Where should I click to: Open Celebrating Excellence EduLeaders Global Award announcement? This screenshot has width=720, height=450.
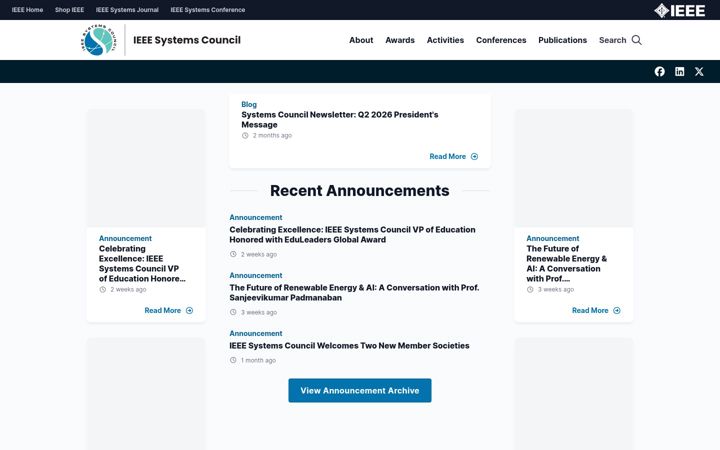[x=353, y=234]
